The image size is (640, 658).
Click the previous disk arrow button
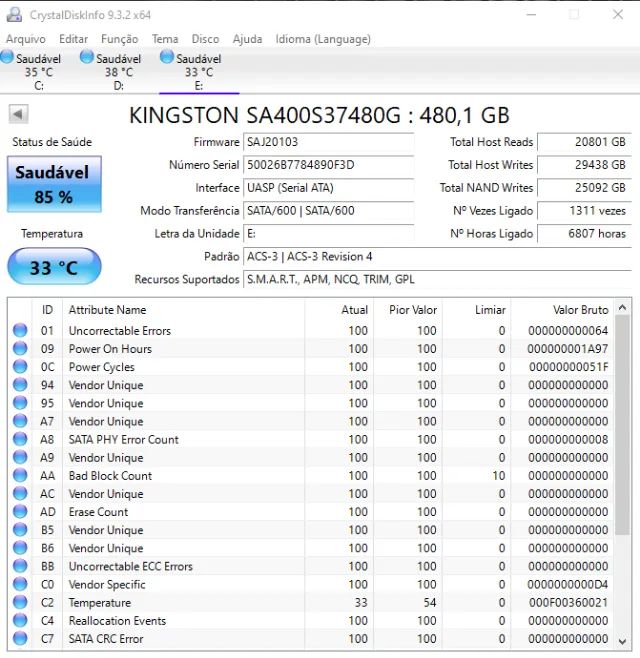point(18,114)
